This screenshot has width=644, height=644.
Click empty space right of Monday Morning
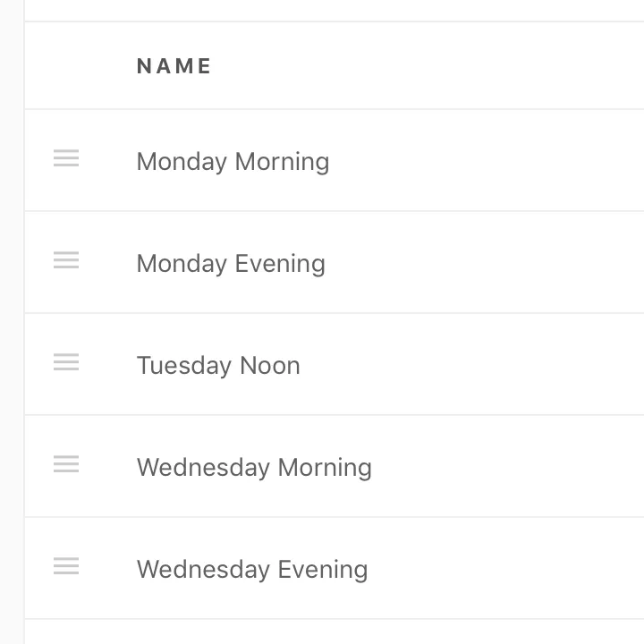click(x=492, y=162)
